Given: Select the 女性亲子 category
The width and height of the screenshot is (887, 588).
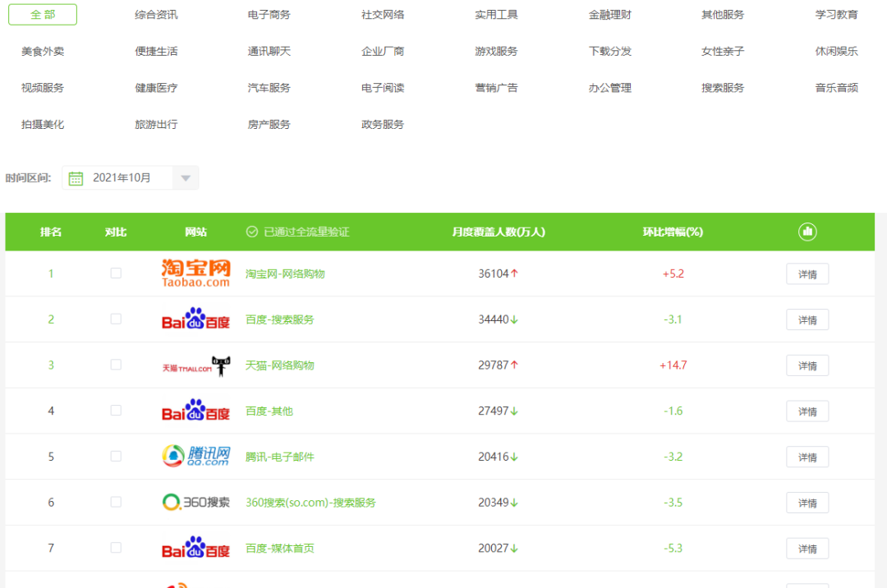Looking at the screenshot, I should click(723, 52).
